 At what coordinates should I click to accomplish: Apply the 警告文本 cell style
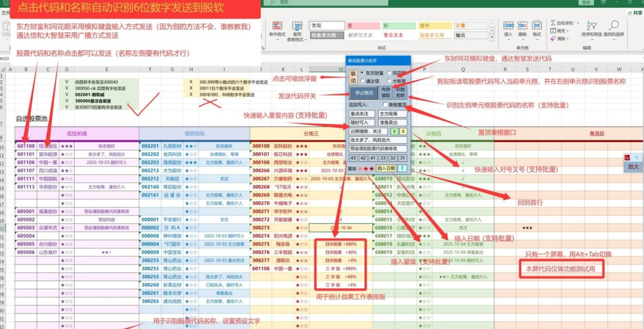click(399, 35)
